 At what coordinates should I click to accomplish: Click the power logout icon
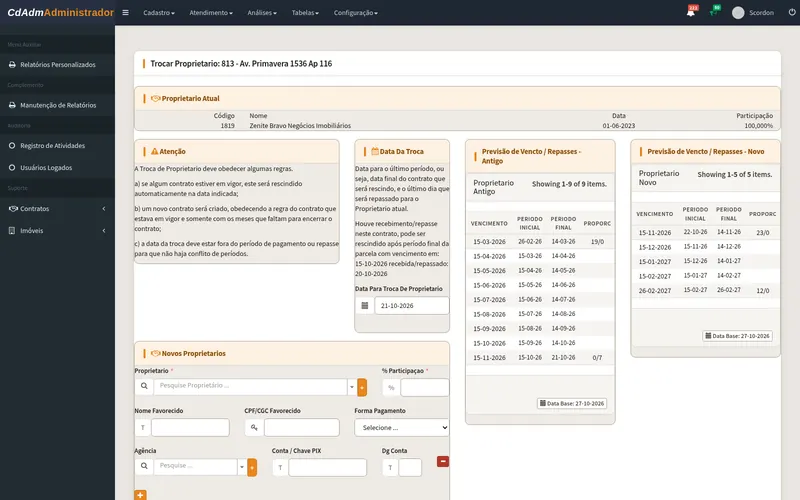click(792, 12)
